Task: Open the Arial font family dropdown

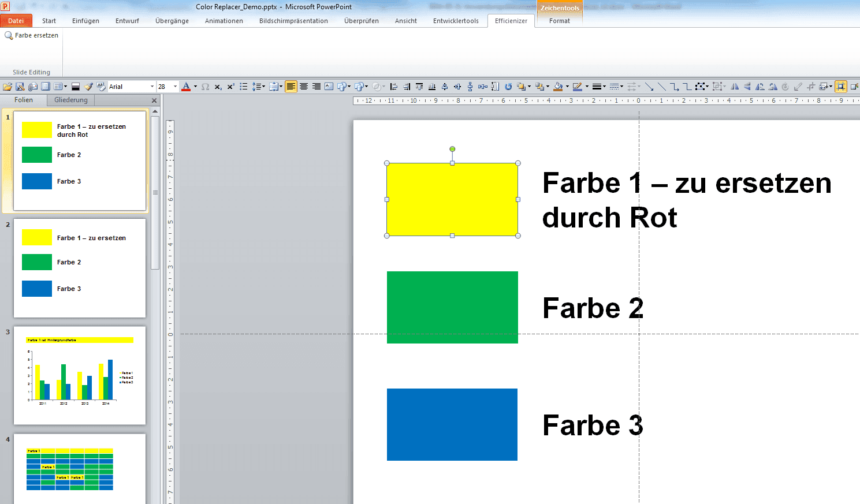Action: point(152,86)
